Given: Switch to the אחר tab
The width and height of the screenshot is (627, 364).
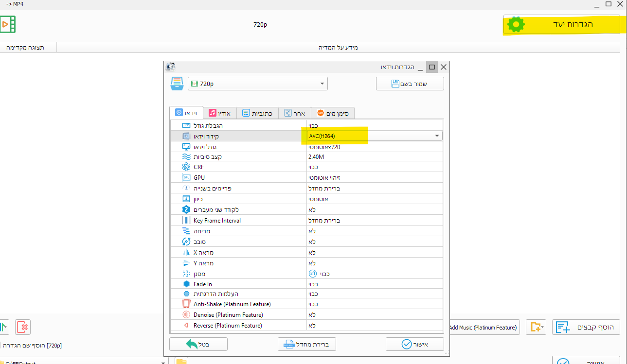Looking at the screenshot, I should pyautogui.click(x=295, y=113).
